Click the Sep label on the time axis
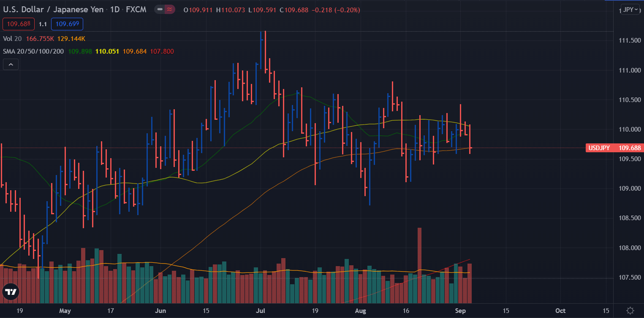 (460, 310)
